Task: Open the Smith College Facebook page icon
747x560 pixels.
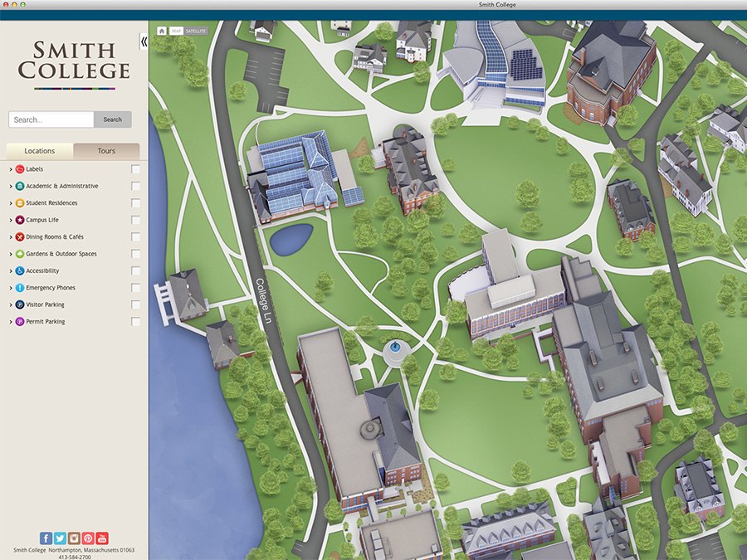Action: pyautogui.click(x=46, y=538)
